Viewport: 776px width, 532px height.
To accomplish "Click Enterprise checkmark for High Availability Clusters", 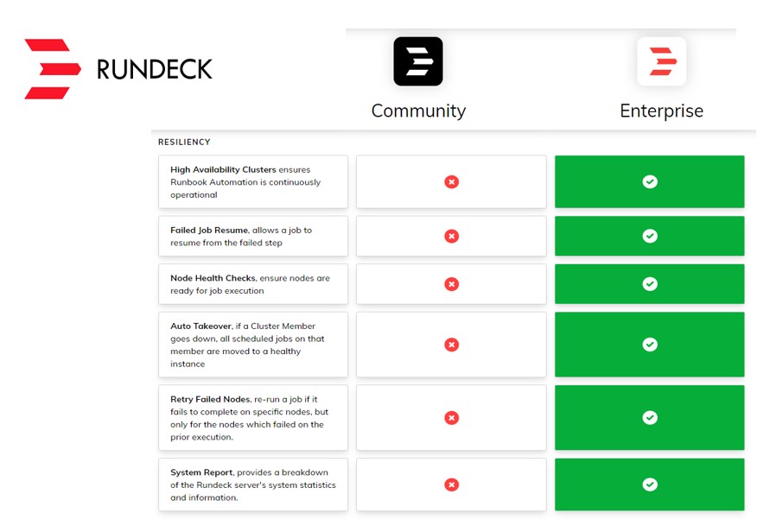I will (650, 182).
